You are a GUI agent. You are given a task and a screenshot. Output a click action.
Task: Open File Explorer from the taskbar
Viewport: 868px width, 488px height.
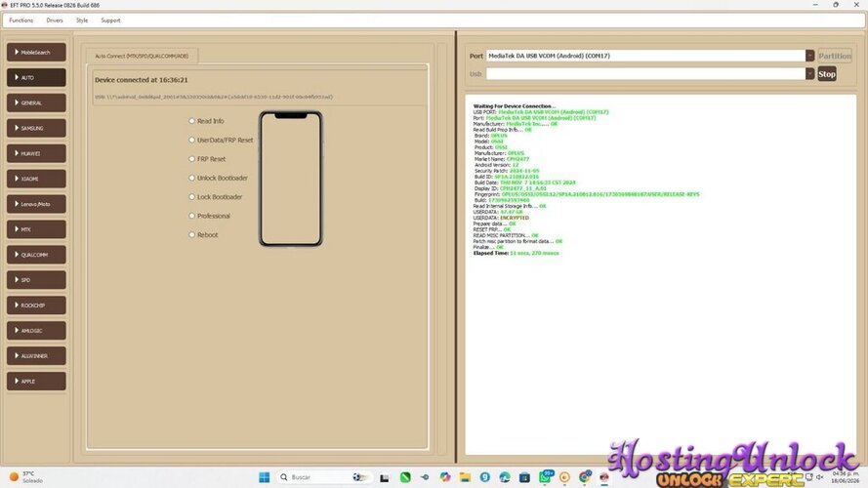point(465,477)
